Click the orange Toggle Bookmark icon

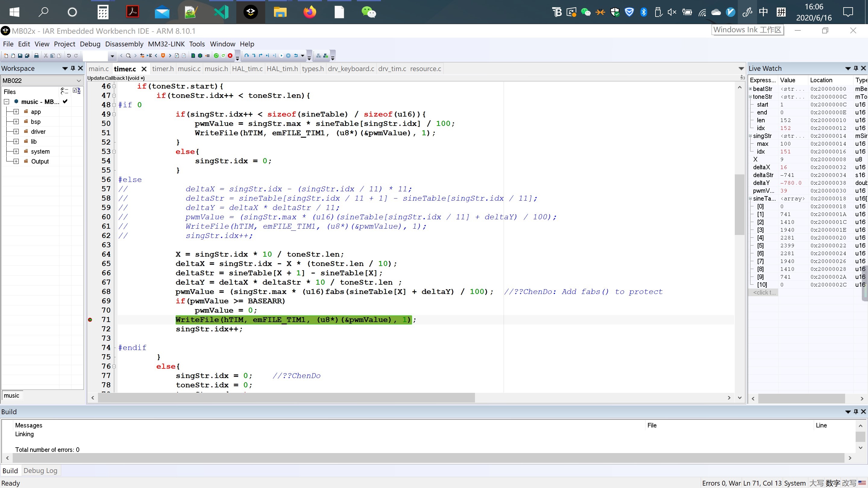pyautogui.click(x=163, y=55)
